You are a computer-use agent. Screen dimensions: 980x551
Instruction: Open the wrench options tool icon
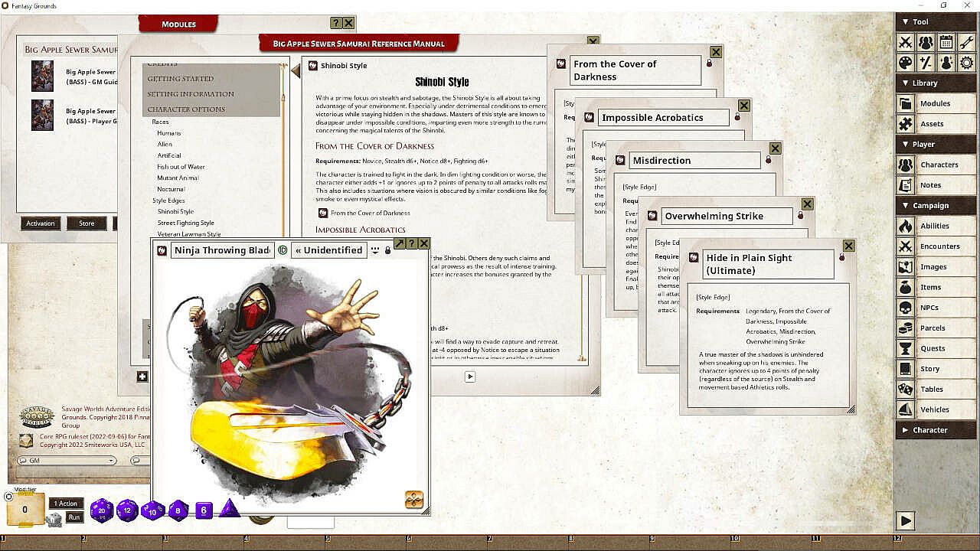(x=967, y=43)
